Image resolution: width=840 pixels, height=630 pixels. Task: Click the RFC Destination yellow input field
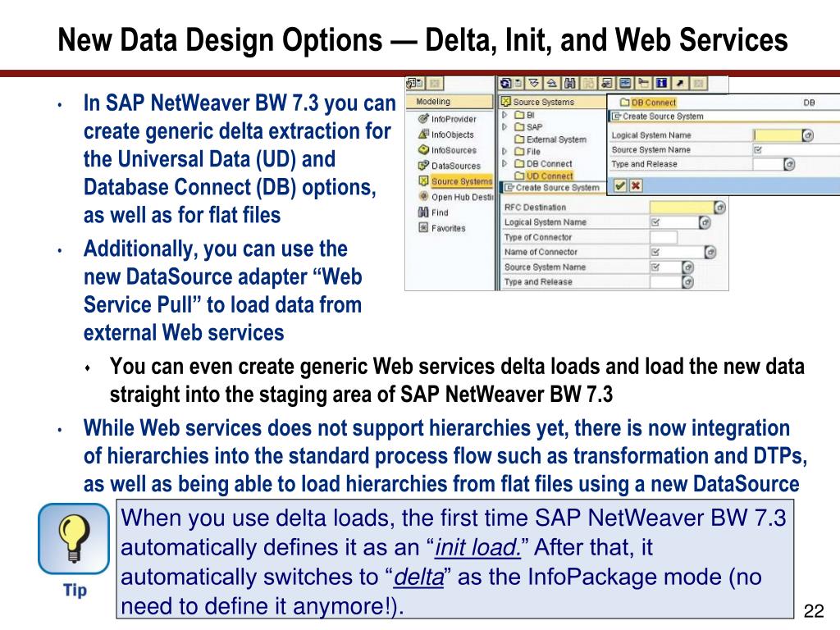682,208
